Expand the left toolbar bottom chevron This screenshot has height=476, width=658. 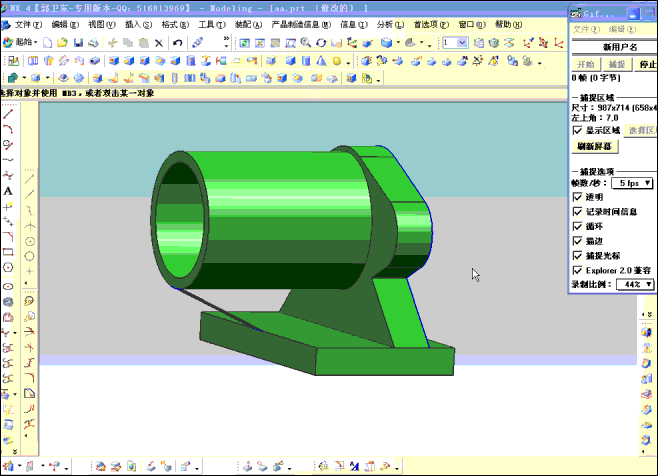coord(15,452)
